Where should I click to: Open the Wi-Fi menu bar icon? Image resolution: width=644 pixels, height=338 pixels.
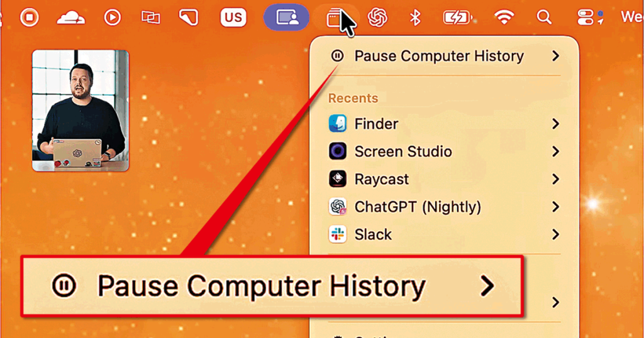(x=504, y=18)
